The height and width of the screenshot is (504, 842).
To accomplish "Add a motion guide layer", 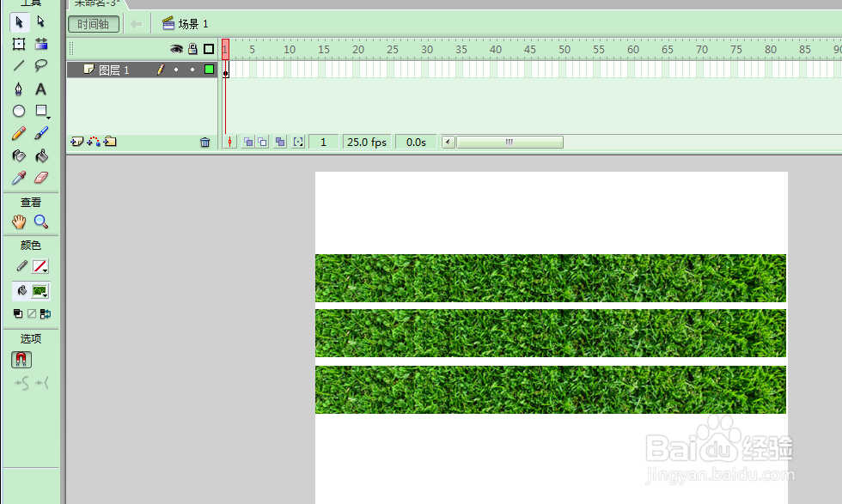I will coord(94,142).
